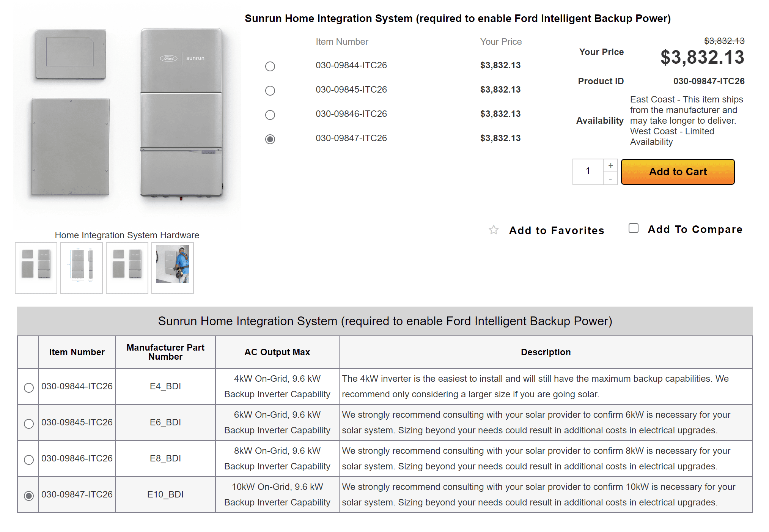Select the E10_BDI row radio button

click(29, 496)
